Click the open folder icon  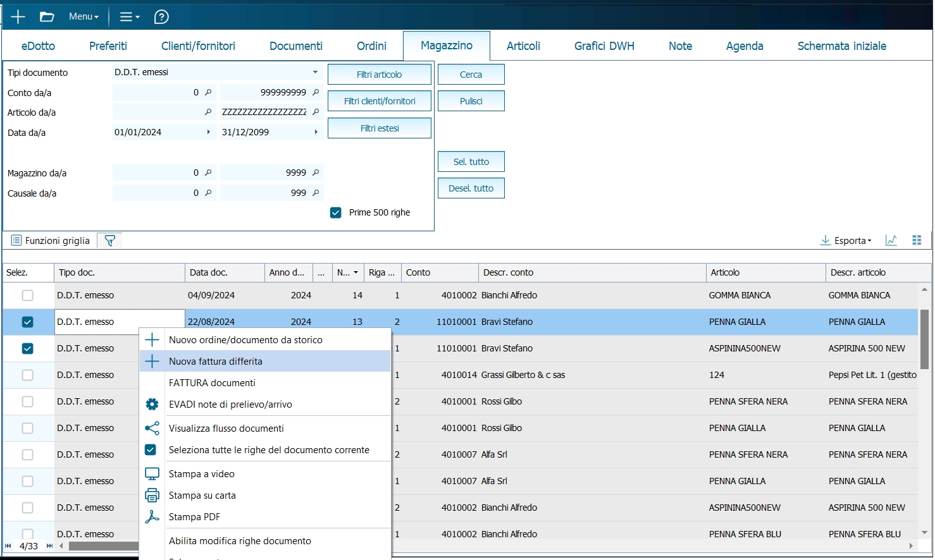(47, 17)
